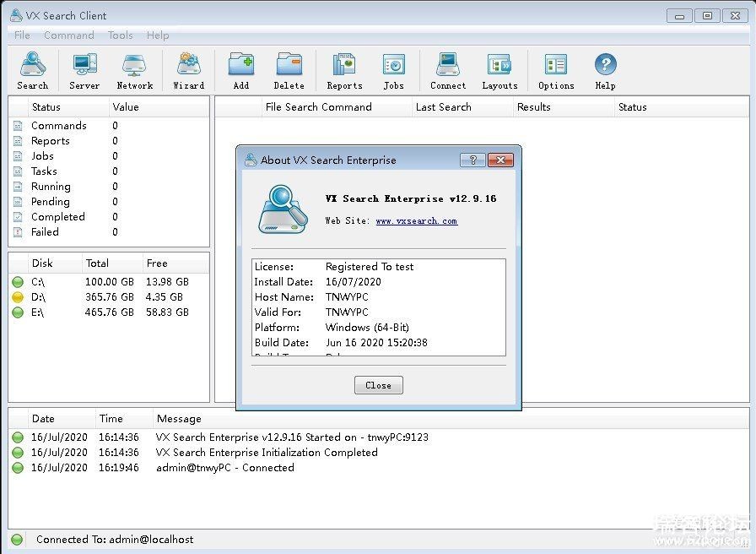
Task: Select the 'Started on - tnwyPC:9123' log entry
Action: tap(292, 437)
